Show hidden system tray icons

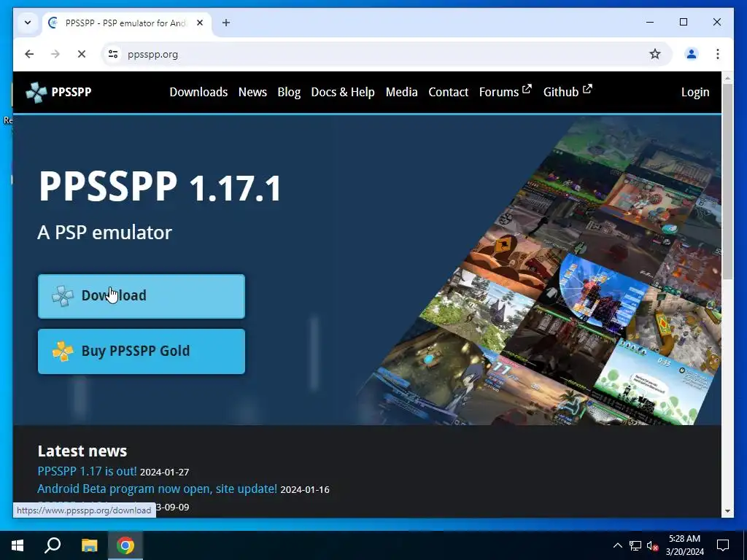pos(617,545)
